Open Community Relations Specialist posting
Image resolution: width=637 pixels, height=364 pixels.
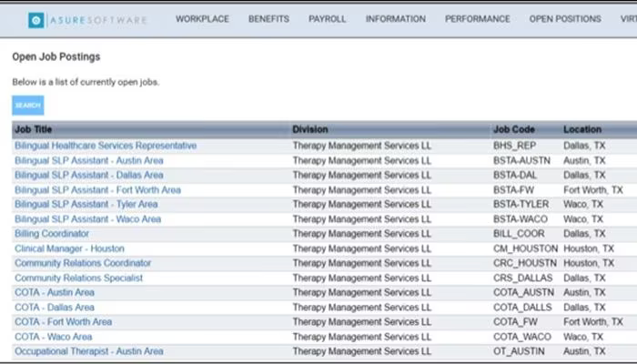[x=79, y=278]
